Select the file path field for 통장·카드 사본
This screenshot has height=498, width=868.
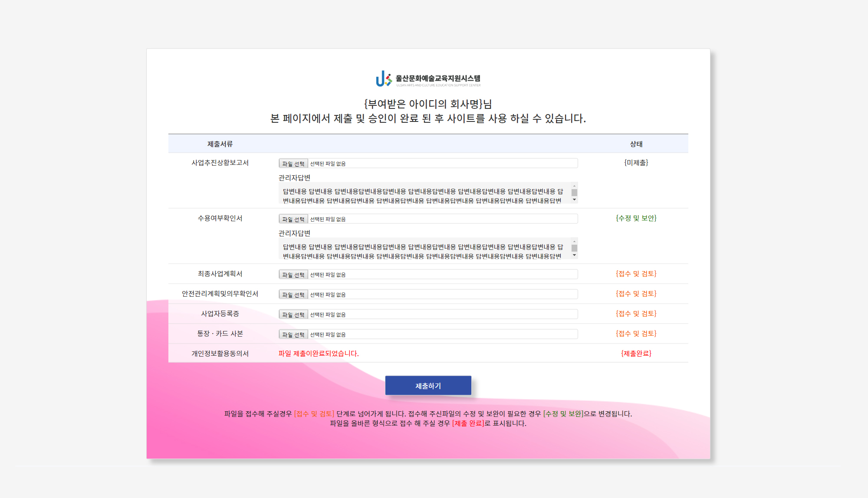click(x=443, y=334)
